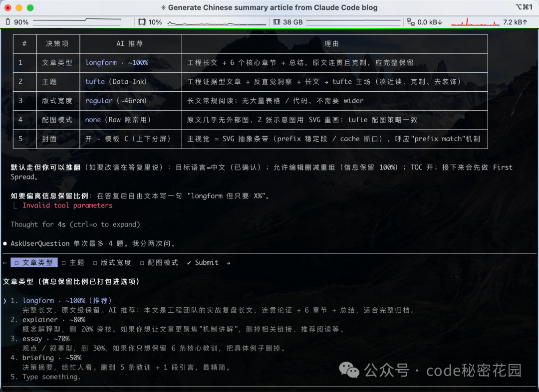Expand the 'Thought for 4s' line

click(x=75, y=225)
